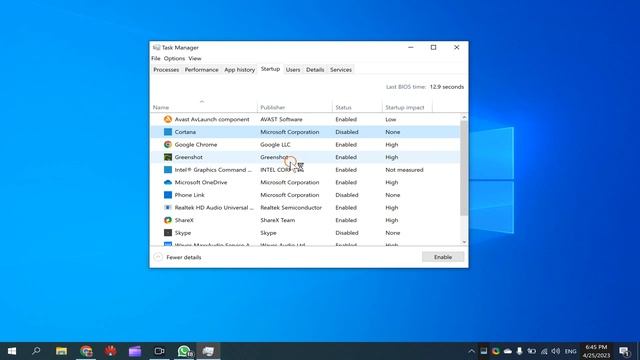
Task: Sort by the Publisher column header
Action: [295, 107]
